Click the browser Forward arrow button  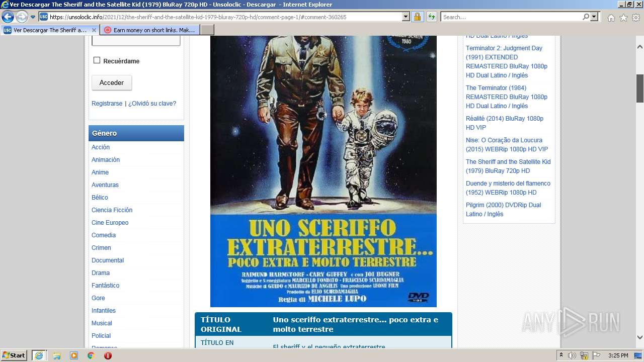[x=22, y=17]
